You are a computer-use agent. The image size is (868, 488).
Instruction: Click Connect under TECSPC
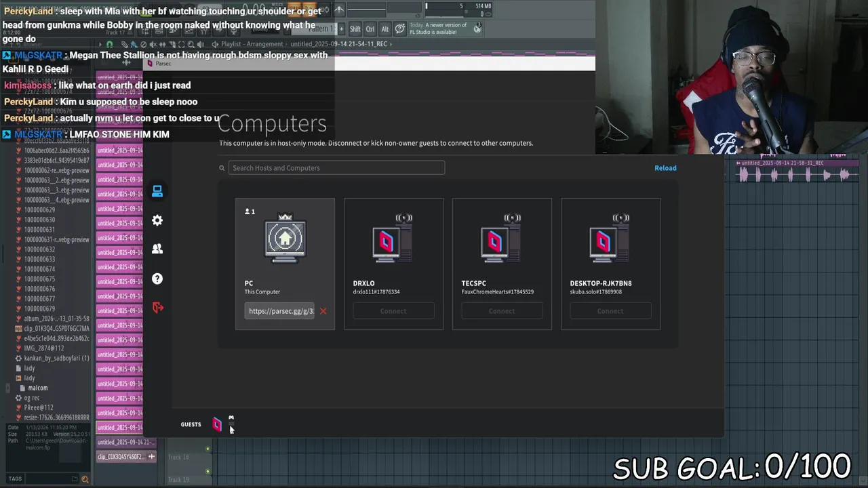click(x=502, y=311)
